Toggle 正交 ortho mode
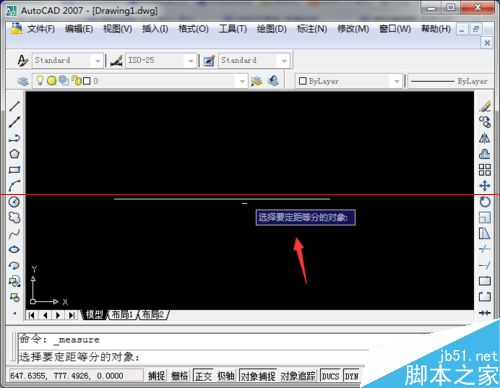Screen dimensions: 500x388 tap(203, 376)
